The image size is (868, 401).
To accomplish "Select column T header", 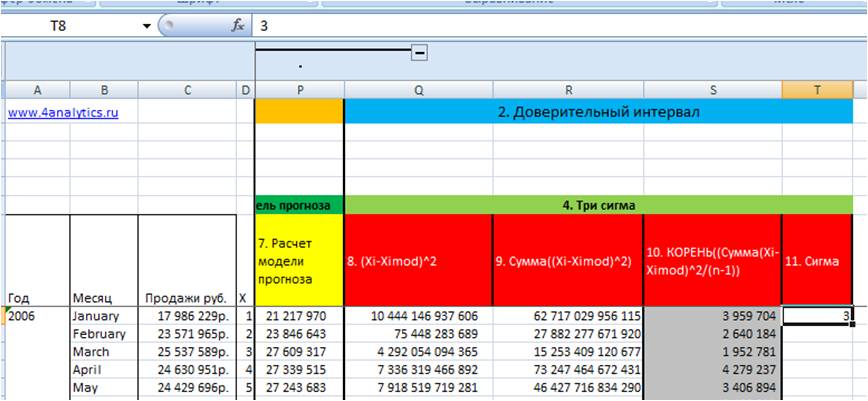I will point(817,90).
